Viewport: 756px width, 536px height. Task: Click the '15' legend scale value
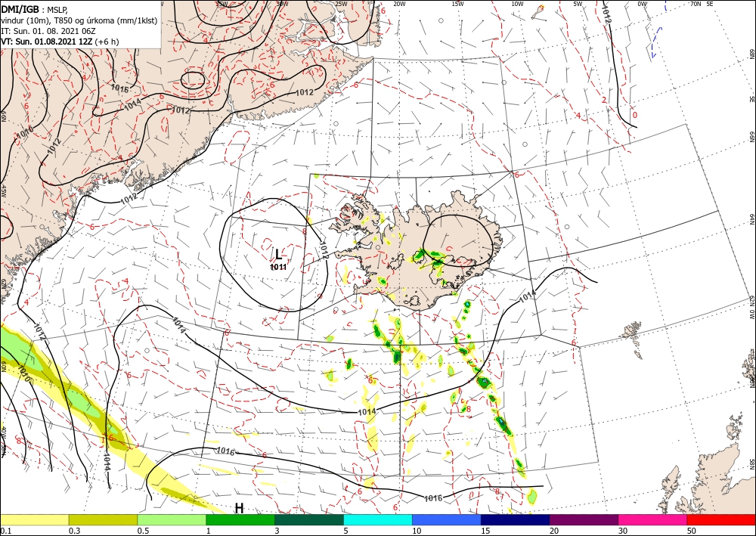[x=485, y=531]
